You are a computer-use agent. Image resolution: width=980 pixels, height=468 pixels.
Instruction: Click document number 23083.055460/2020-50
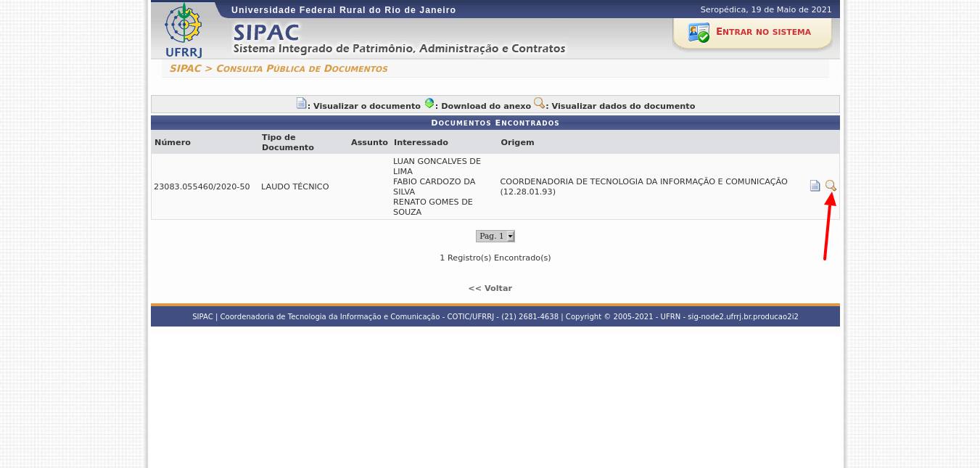pyautogui.click(x=202, y=186)
